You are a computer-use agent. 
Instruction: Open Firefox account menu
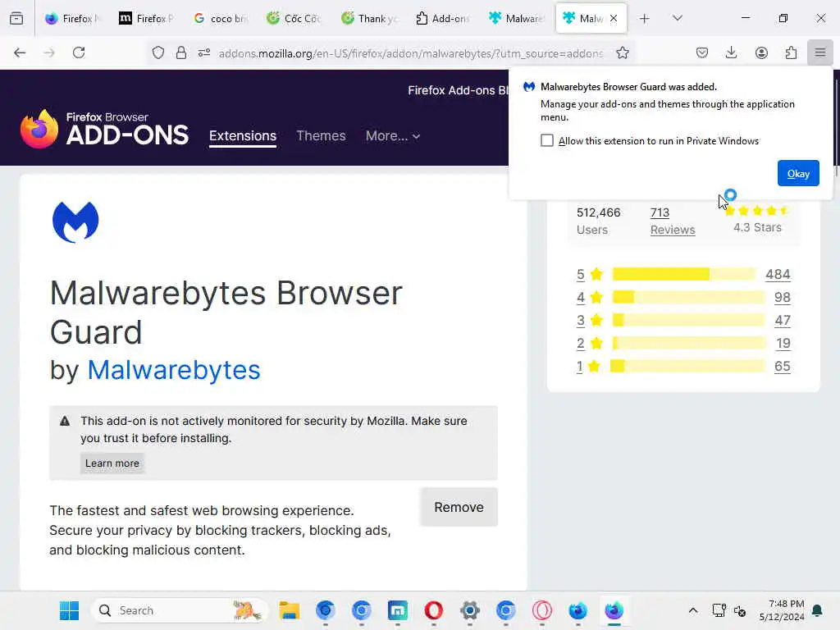coord(761,52)
